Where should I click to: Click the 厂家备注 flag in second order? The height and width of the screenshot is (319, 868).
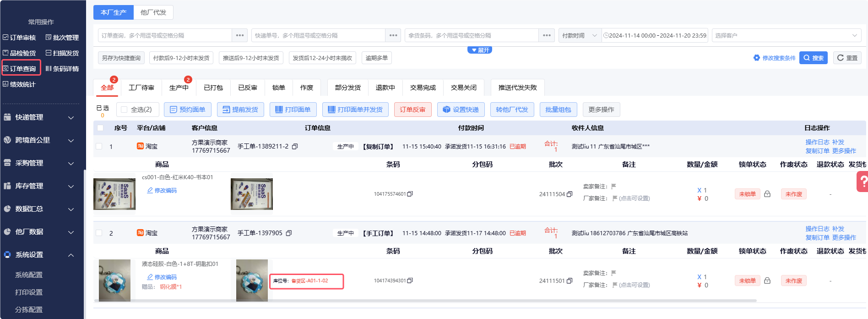(x=615, y=285)
